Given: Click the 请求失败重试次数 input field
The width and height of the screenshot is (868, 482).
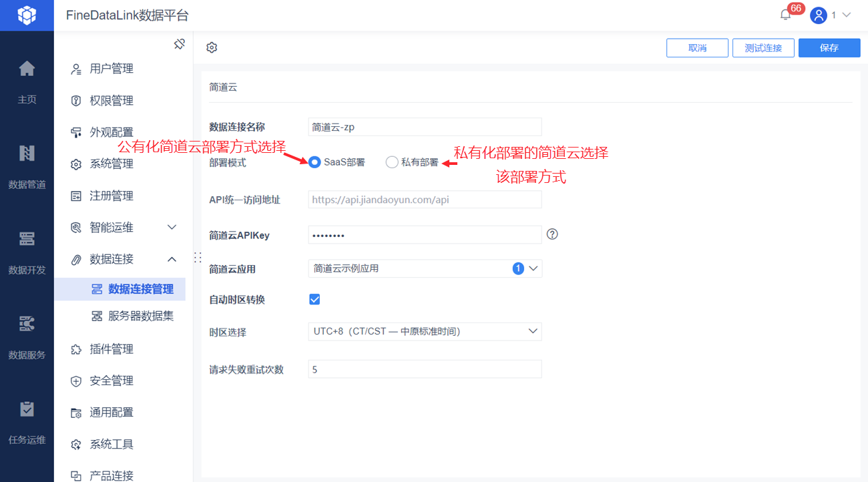Looking at the screenshot, I should coord(425,369).
